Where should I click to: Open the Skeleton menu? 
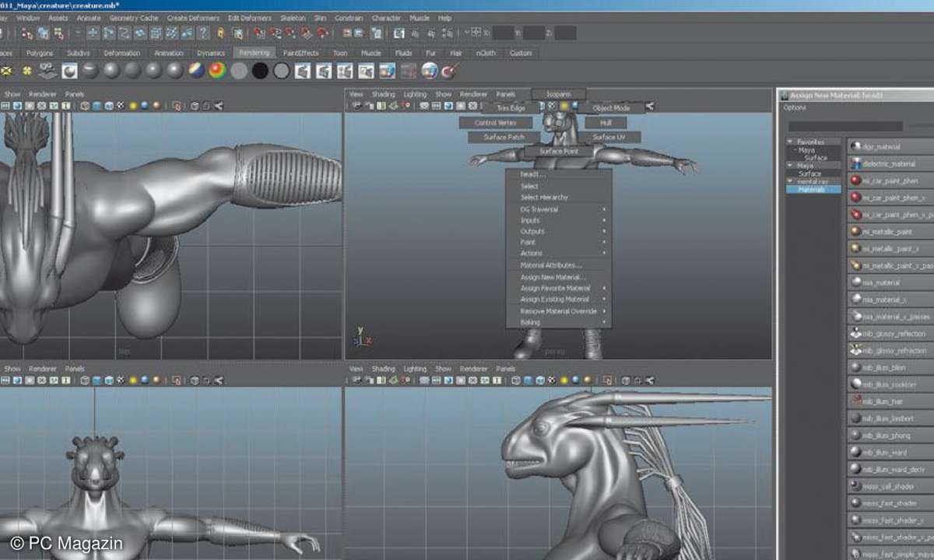293,18
